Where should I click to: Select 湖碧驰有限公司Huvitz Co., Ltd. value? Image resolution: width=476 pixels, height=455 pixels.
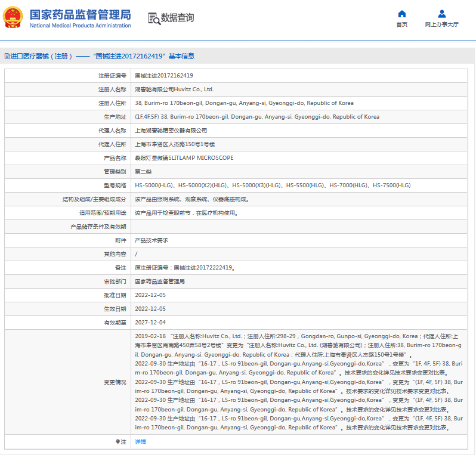point(174,89)
